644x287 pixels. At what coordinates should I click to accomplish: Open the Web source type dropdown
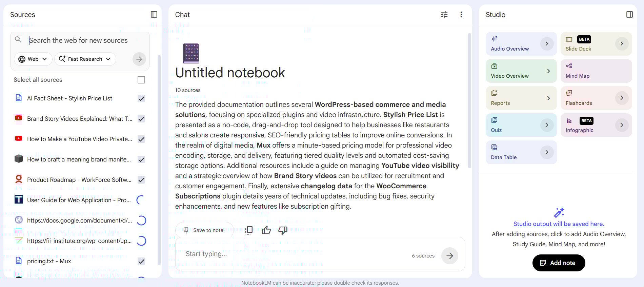tap(33, 59)
